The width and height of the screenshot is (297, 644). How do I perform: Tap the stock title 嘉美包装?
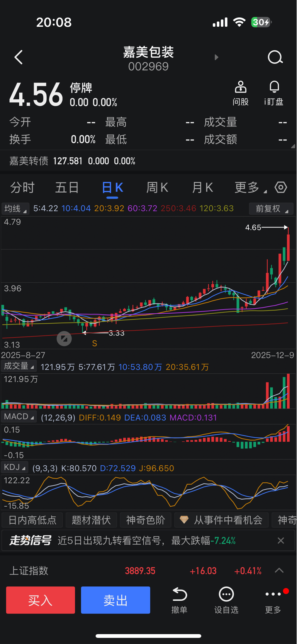148,52
